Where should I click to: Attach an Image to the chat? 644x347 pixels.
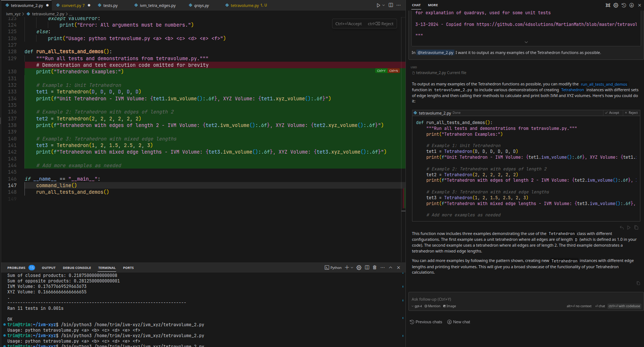449,306
